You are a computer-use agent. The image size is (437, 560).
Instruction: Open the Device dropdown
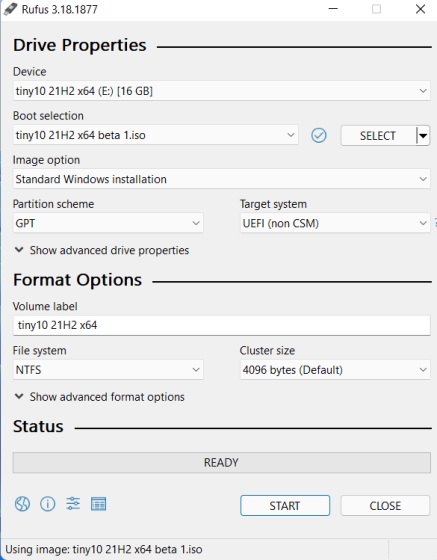[x=221, y=91]
